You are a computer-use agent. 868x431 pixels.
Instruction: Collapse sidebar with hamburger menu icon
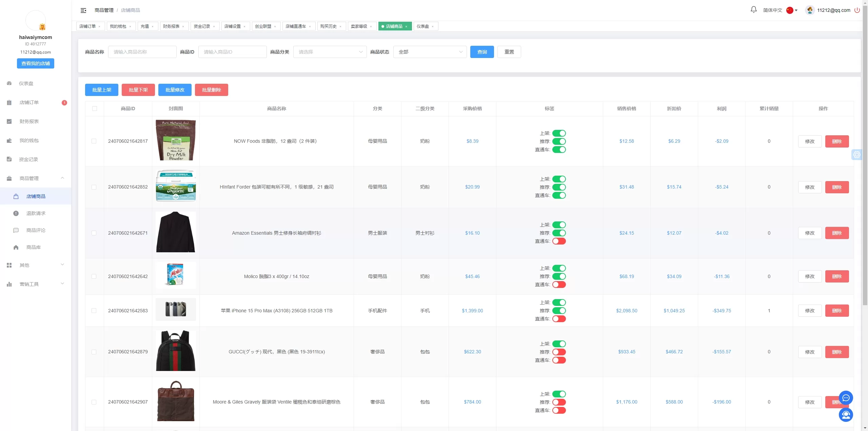coord(83,11)
